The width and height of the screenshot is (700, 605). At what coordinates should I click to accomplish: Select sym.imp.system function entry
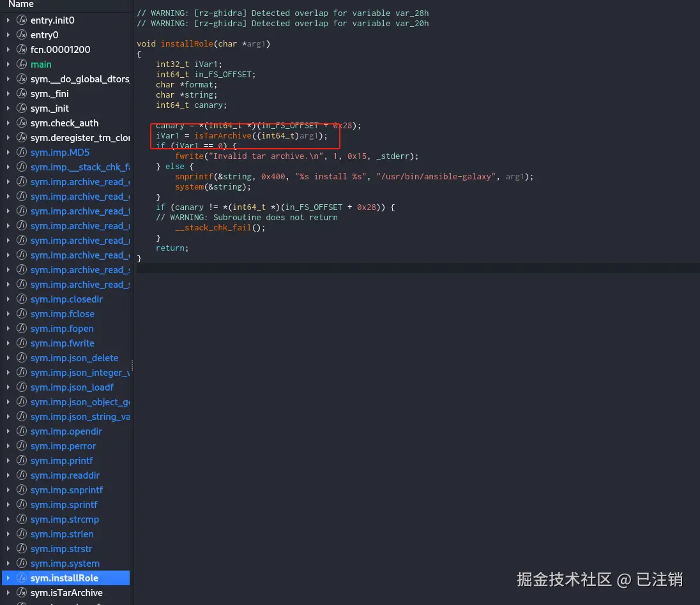65,564
